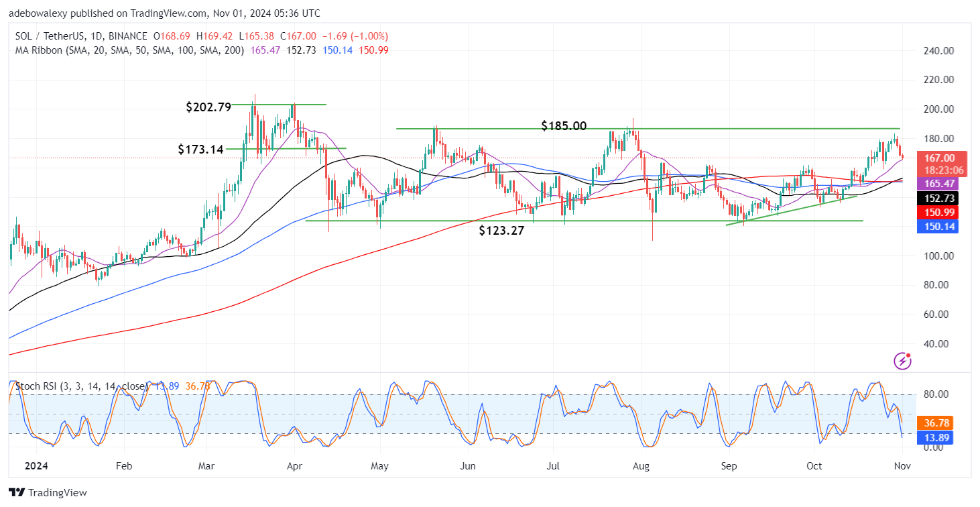Screen dimensions: 980x507
Task: Click the Apr time axis label
Action: pyautogui.click(x=294, y=465)
